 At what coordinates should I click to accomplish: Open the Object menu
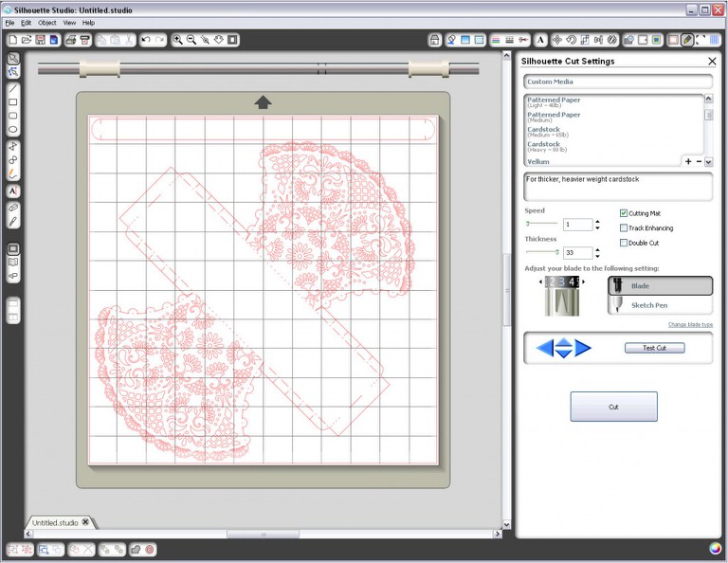click(47, 23)
